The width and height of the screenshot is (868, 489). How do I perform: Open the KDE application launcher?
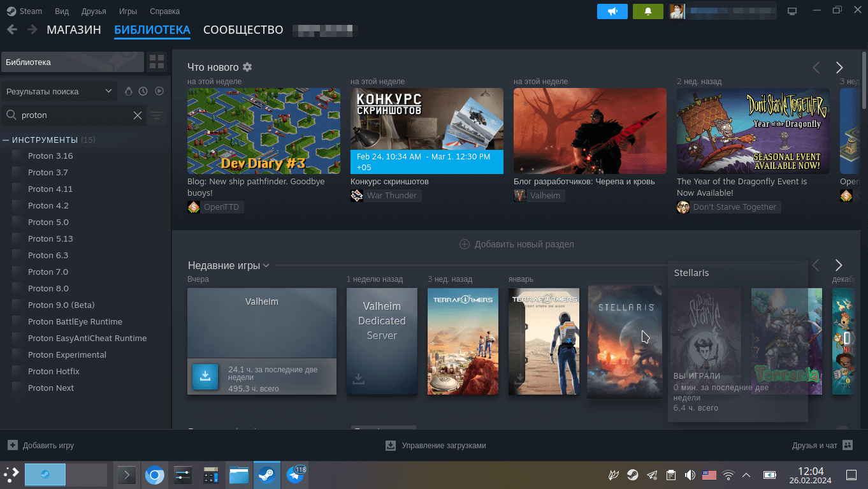11,475
